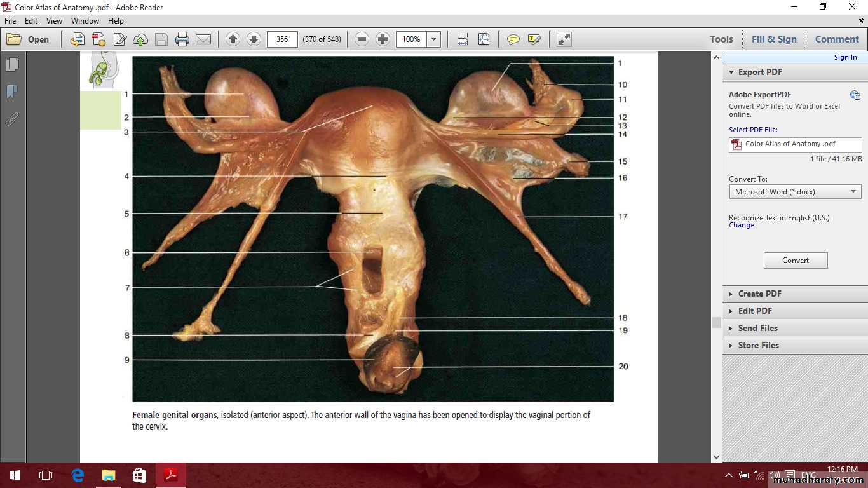Zoom in with the plus button
Viewport: 868px width, 488px height.
[383, 39]
